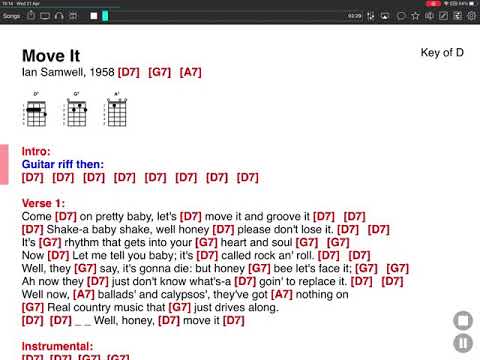Tap [G7] before "bee let's face it"
Screen dimensions: 480x360
click(259, 268)
